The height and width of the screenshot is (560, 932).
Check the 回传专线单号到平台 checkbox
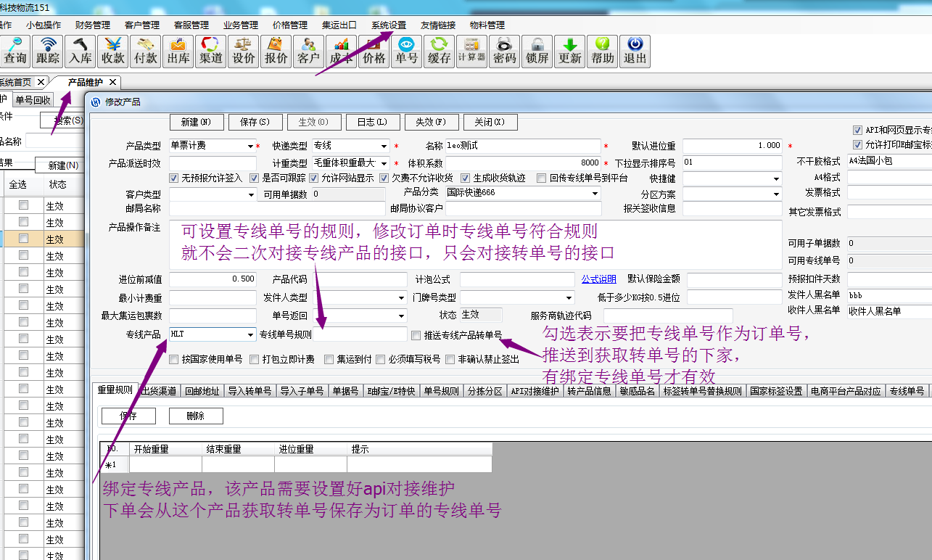click(x=542, y=178)
